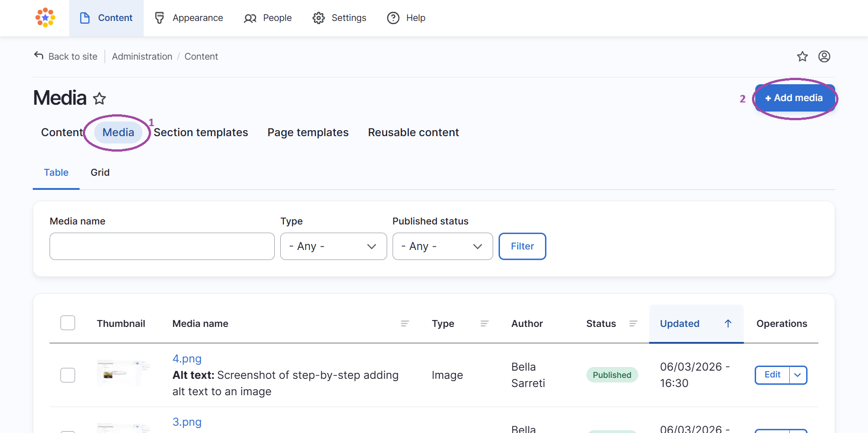Click inside the Media name search field
The height and width of the screenshot is (433, 868).
(161, 246)
